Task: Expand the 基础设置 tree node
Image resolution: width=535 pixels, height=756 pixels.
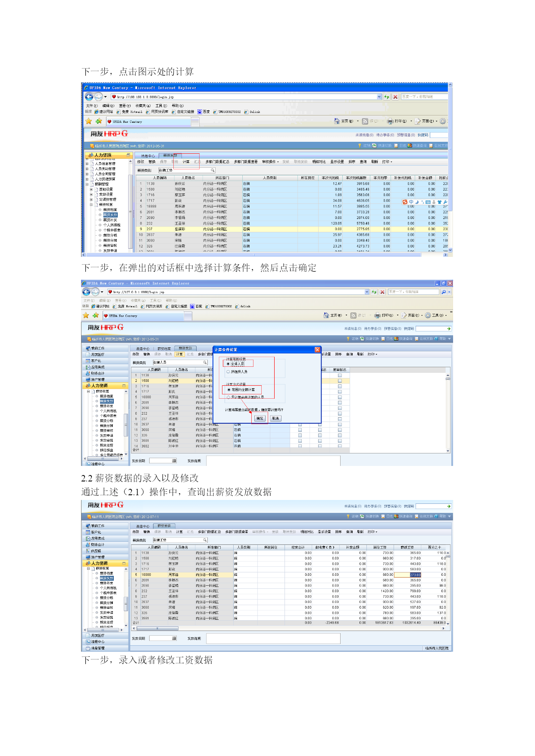Action: [91, 189]
